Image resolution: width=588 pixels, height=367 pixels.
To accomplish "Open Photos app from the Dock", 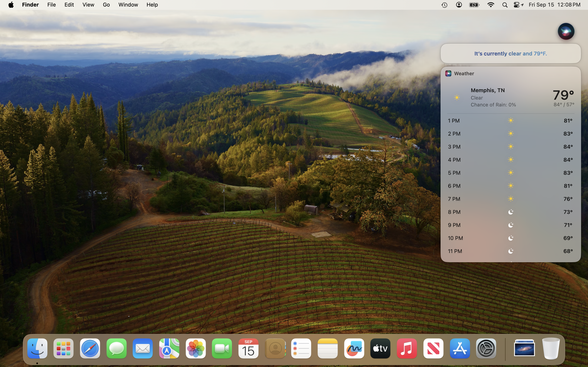I will click(x=196, y=349).
